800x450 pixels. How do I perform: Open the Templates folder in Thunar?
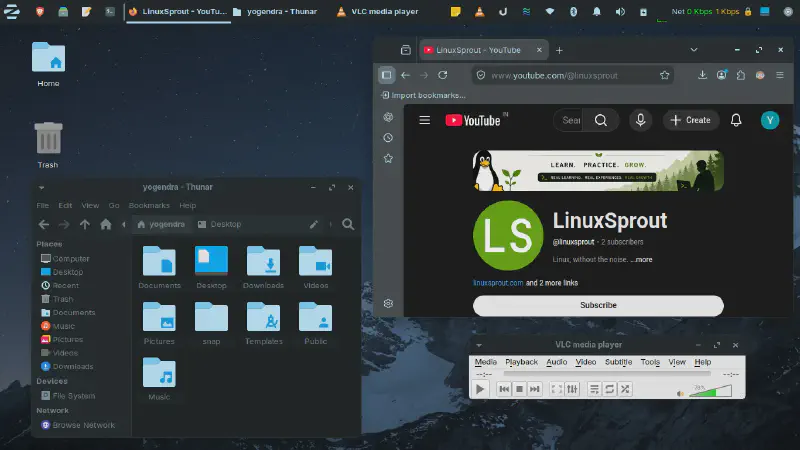263,323
